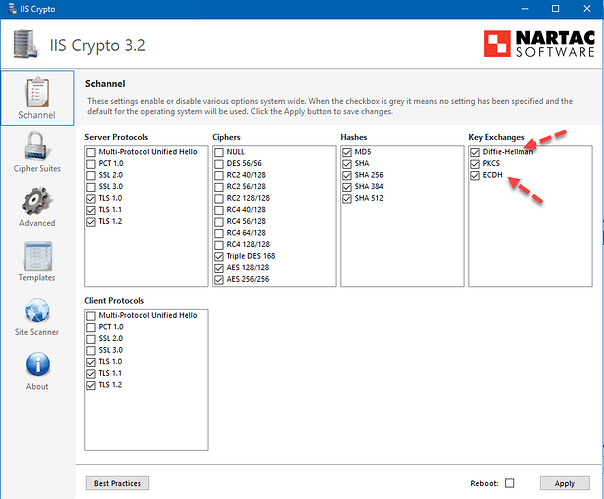Enable RC4 40/128 cipher
Viewport: 604px width, 499px height.
pos(219,210)
